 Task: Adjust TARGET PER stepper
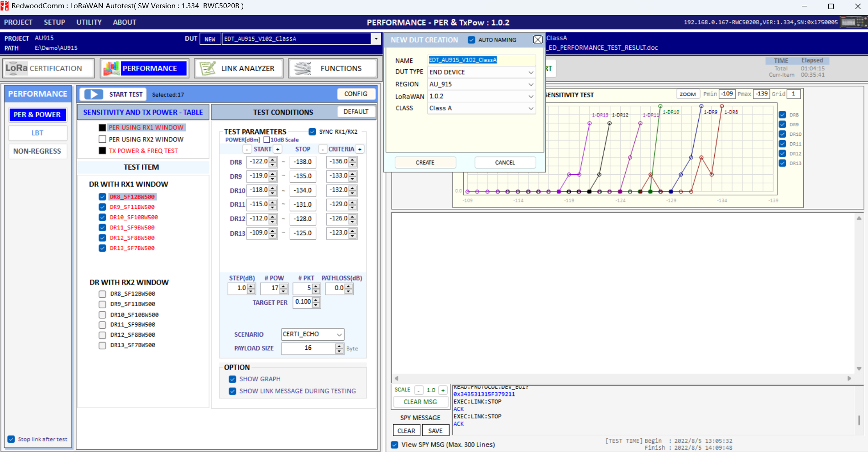316,302
